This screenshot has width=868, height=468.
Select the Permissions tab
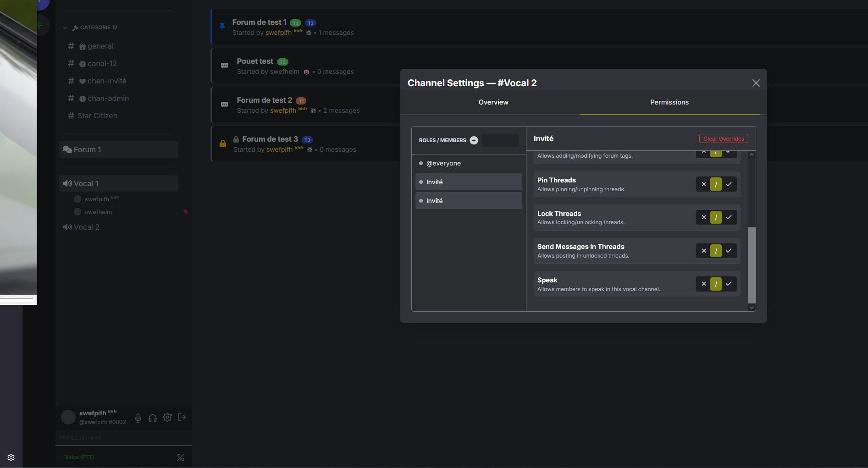[x=669, y=102]
